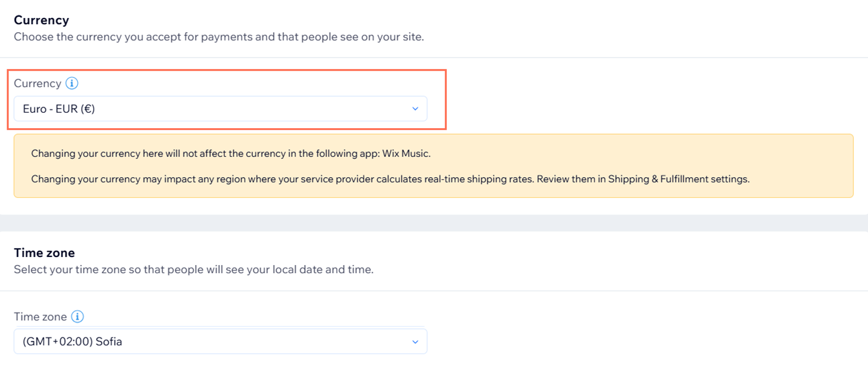Click the Wix Music notice line in the banner
This screenshot has height=369, width=868.
click(231, 154)
